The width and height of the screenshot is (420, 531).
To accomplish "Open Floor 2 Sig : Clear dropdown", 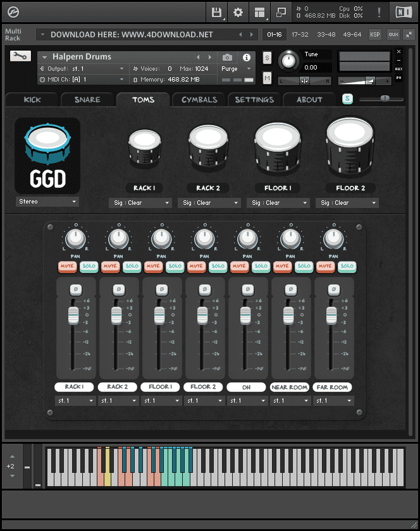I will tap(347, 203).
